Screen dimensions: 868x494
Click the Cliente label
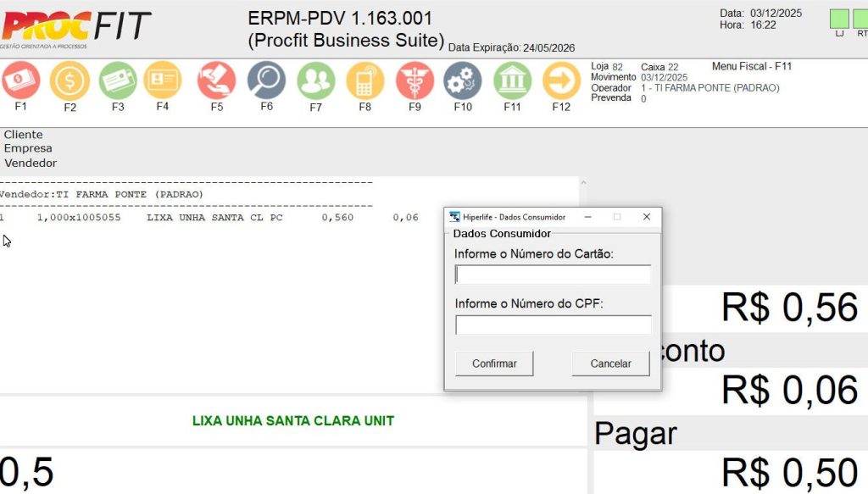[23, 135]
